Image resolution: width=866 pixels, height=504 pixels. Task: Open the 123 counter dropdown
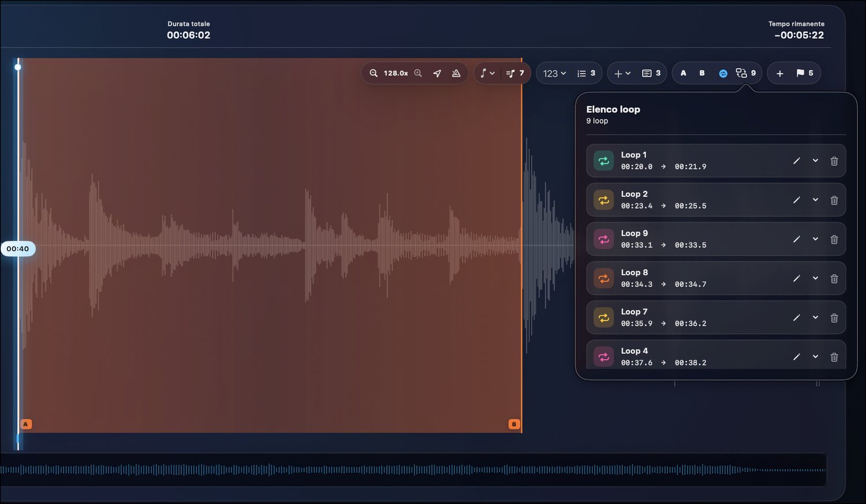click(x=555, y=73)
